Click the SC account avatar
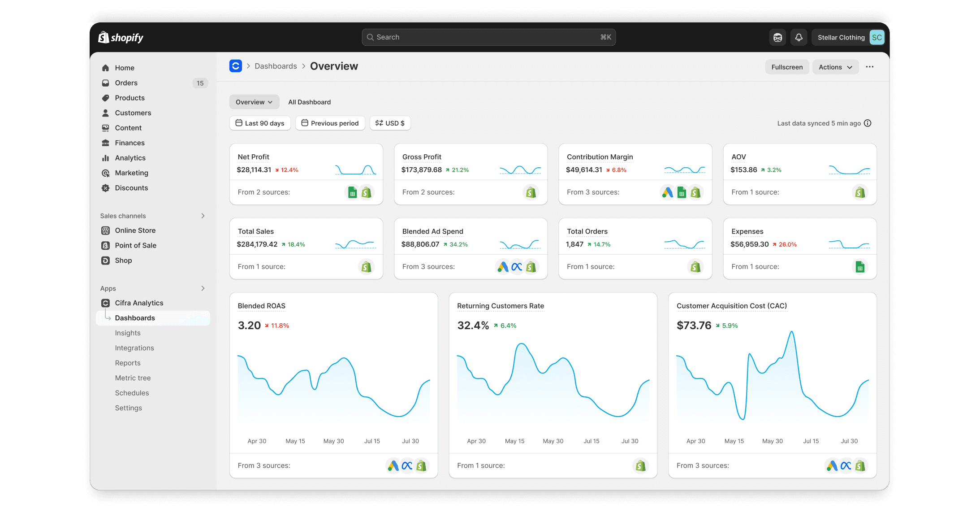 pos(876,38)
